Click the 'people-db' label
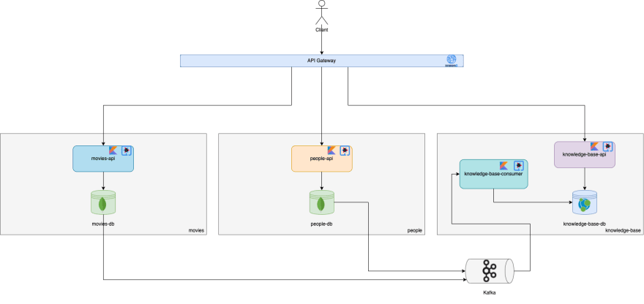Screen dimensions: 644x304 pyautogui.click(x=321, y=224)
